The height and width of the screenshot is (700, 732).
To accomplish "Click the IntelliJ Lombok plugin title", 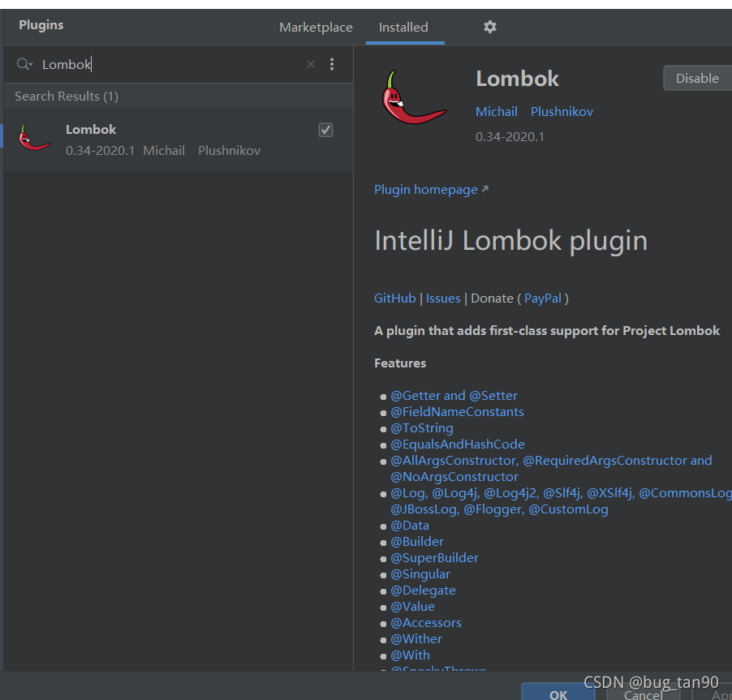I will (x=510, y=241).
